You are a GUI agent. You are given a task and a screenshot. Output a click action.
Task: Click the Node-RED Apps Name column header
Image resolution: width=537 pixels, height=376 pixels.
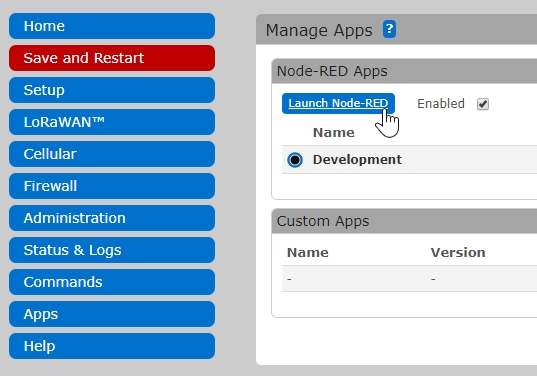[x=334, y=133]
